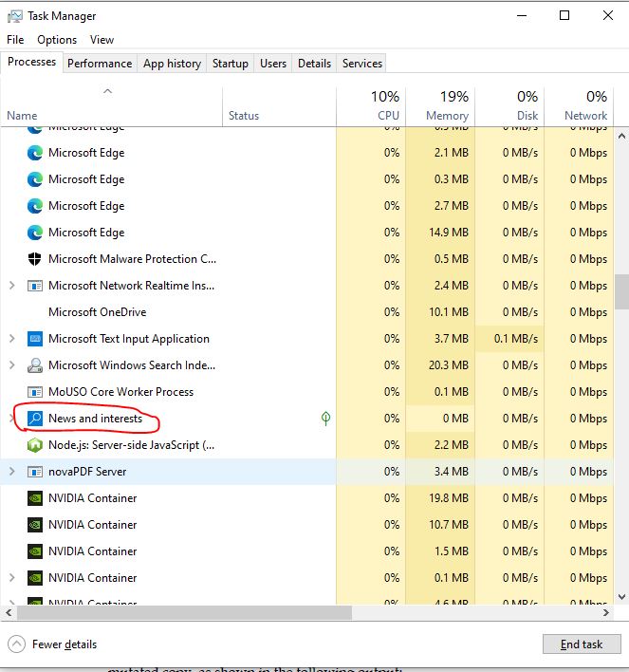Select the Microsoft Malware Protection process name
The height and width of the screenshot is (672, 629).
click(133, 259)
